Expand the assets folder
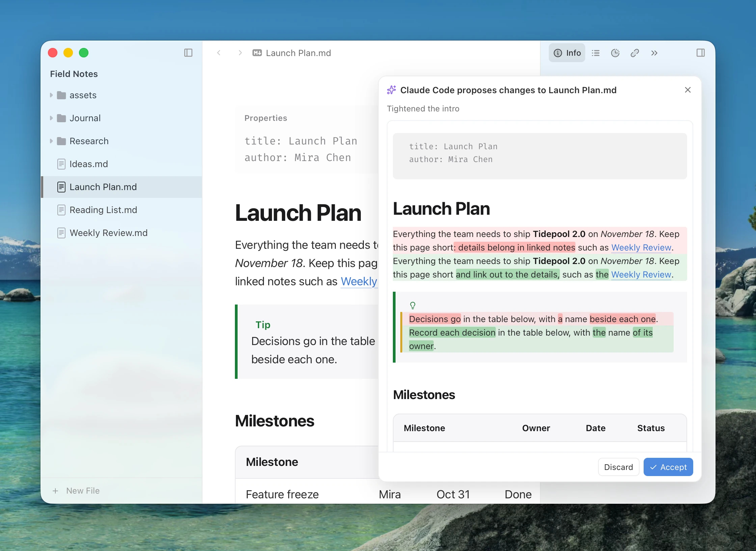Screen dimensions: 756x551 click(51, 95)
